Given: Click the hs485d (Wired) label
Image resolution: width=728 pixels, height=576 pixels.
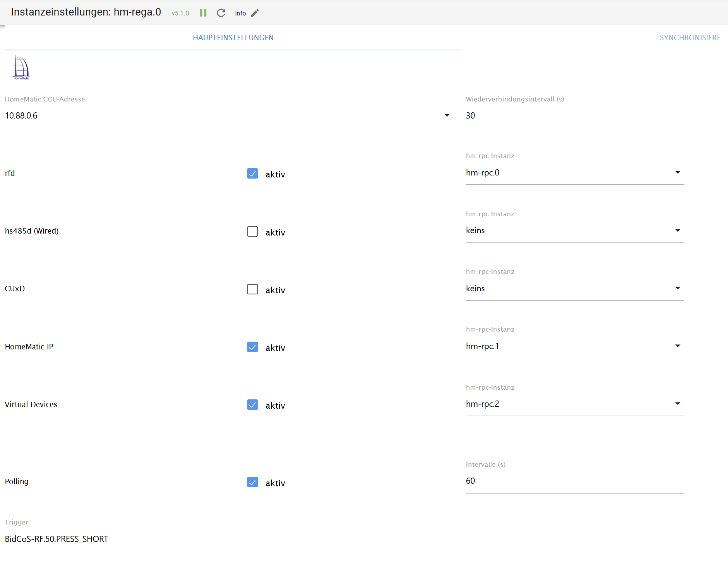Looking at the screenshot, I should (x=32, y=231).
